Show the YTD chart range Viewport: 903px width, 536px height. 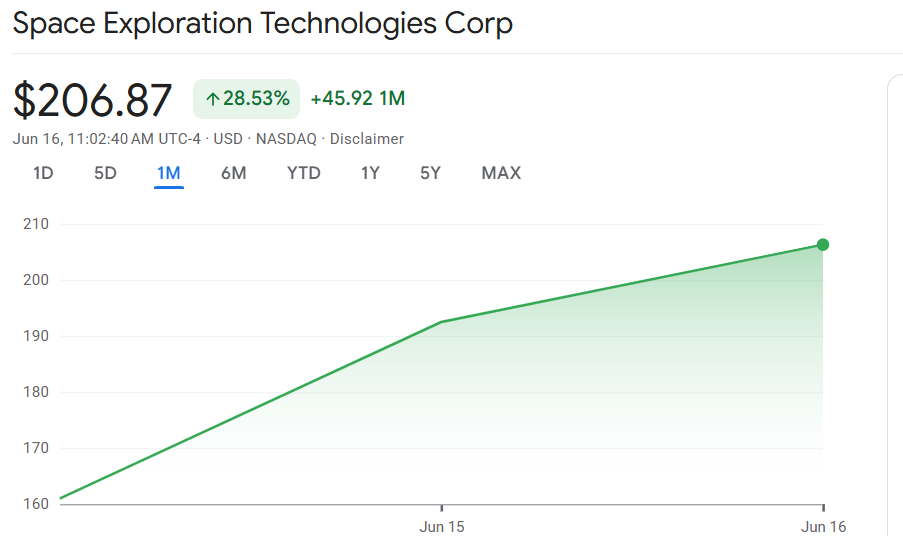click(303, 173)
